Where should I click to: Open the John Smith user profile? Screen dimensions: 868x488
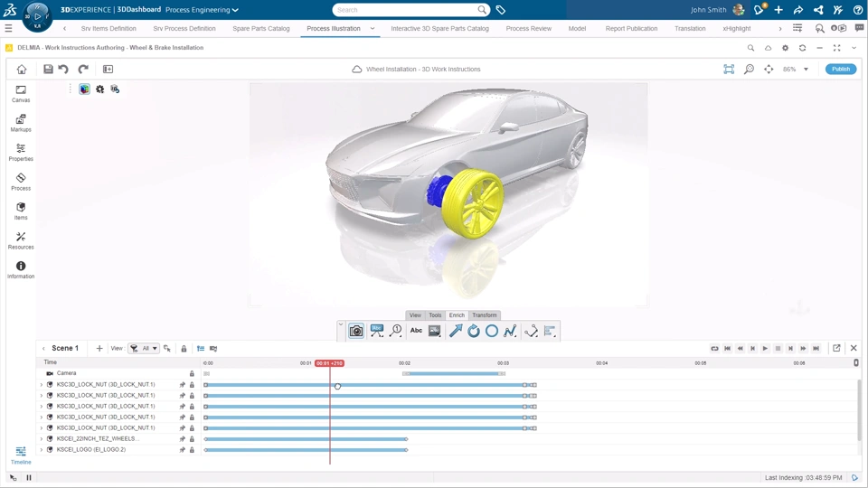coord(717,10)
